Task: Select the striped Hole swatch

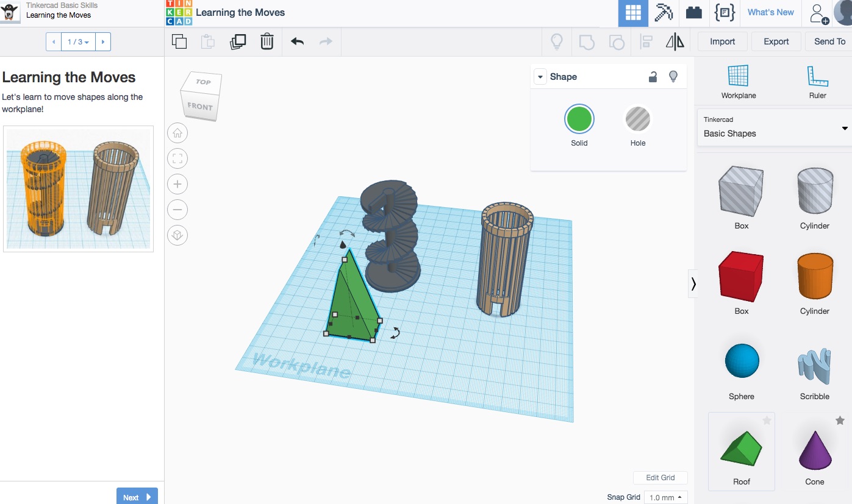Action: coord(638,119)
